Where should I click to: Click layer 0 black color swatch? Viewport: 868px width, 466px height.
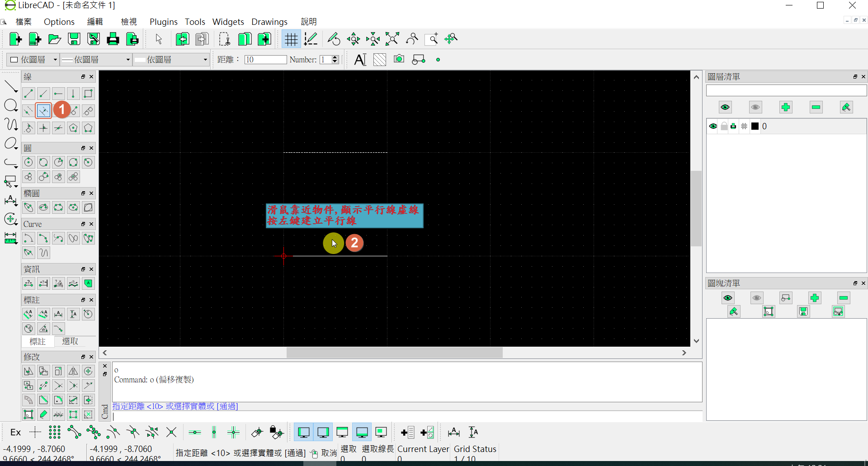(755, 126)
